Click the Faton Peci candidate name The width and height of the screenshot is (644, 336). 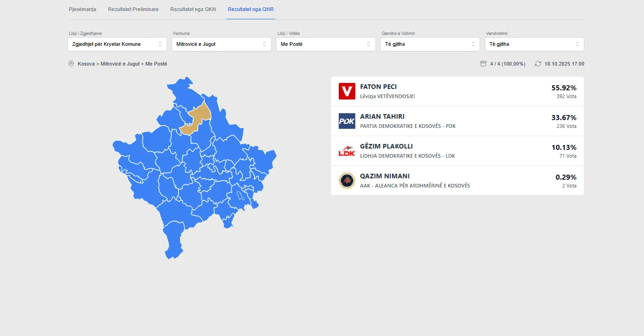pyautogui.click(x=378, y=87)
